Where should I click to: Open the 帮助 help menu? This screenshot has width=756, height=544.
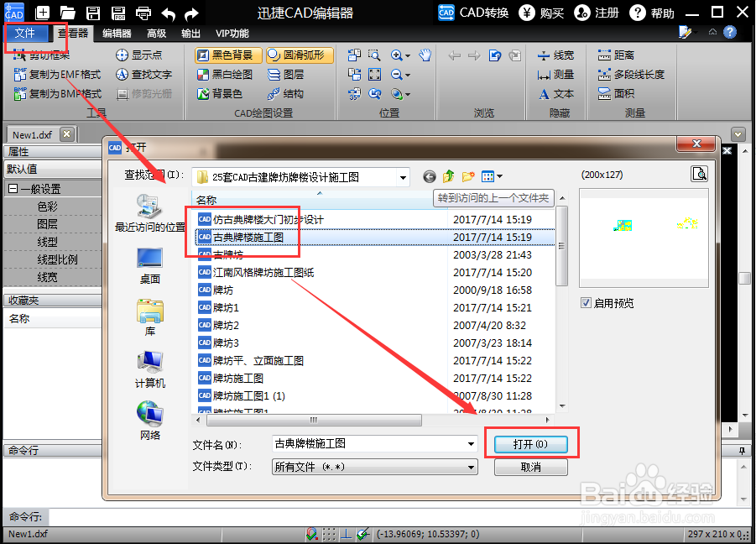660,12
